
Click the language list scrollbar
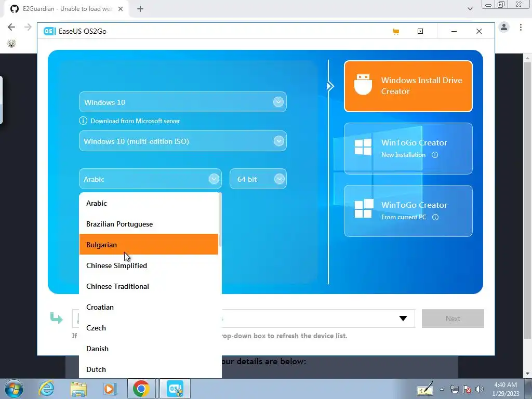tap(220, 220)
